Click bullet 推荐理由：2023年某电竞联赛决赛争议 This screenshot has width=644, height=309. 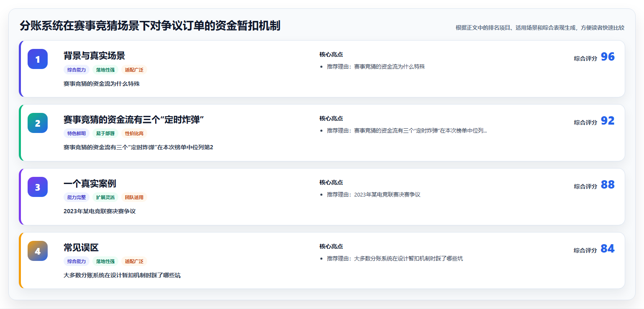pyautogui.click(x=373, y=194)
